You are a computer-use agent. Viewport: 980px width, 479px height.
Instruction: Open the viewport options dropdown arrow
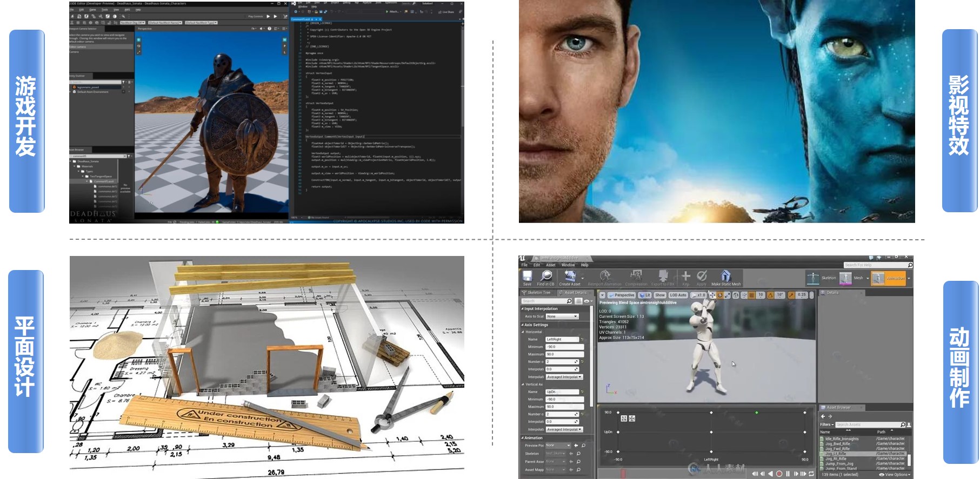602,295
